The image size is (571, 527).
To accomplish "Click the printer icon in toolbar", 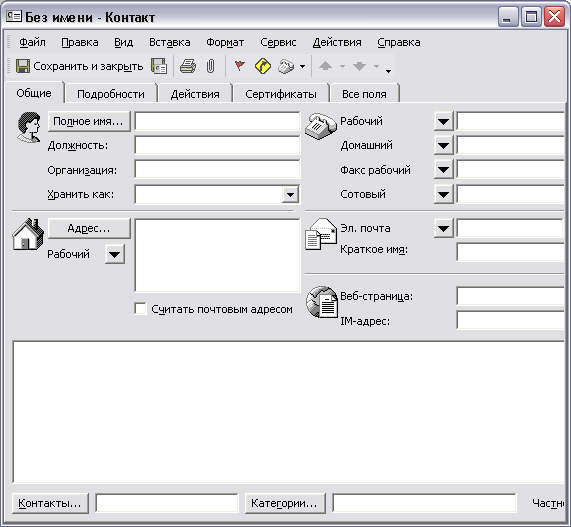I will click(188, 66).
